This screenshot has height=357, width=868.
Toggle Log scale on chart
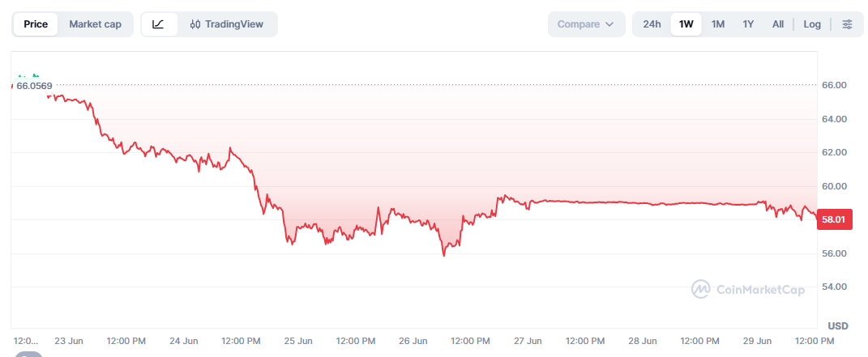(812, 24)
